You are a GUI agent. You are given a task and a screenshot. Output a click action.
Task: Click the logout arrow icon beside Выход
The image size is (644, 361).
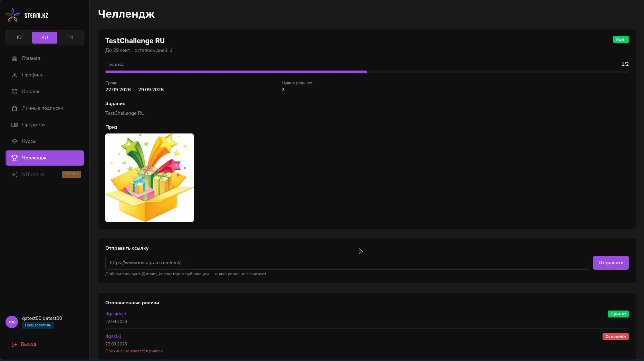(14, 344)
